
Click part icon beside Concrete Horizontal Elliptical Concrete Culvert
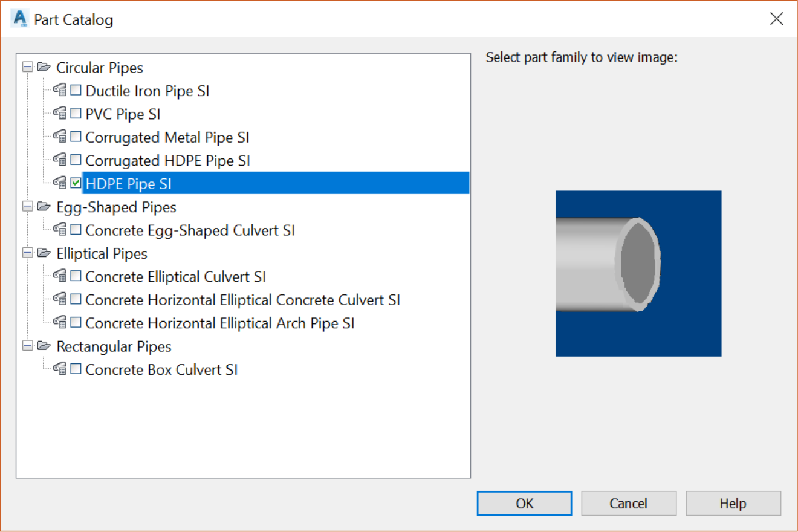pos(60,299)
